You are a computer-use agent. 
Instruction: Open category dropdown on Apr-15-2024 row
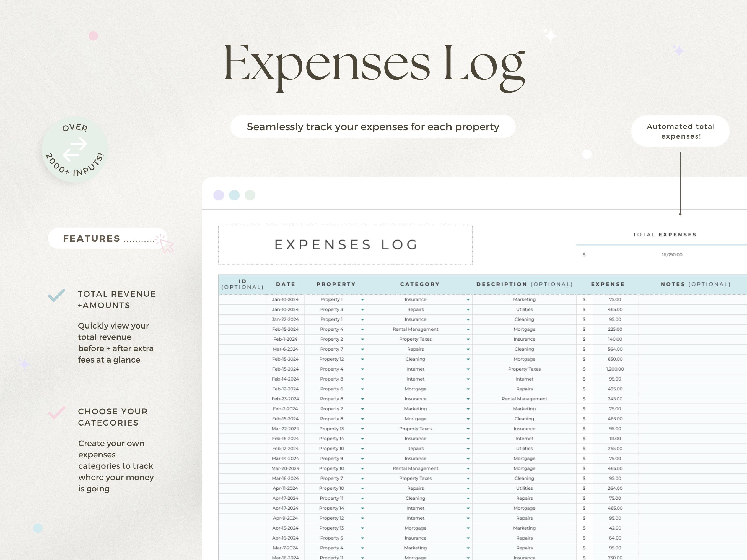468,528
